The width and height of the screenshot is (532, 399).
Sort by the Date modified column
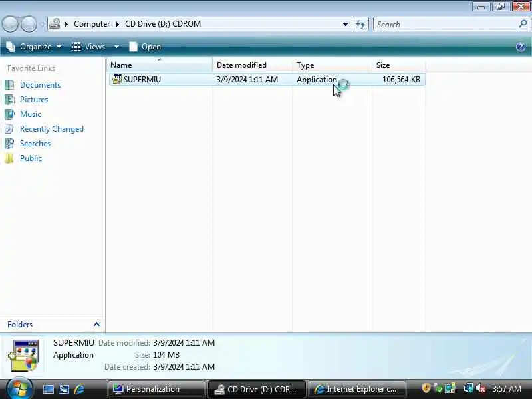point(252,65)
